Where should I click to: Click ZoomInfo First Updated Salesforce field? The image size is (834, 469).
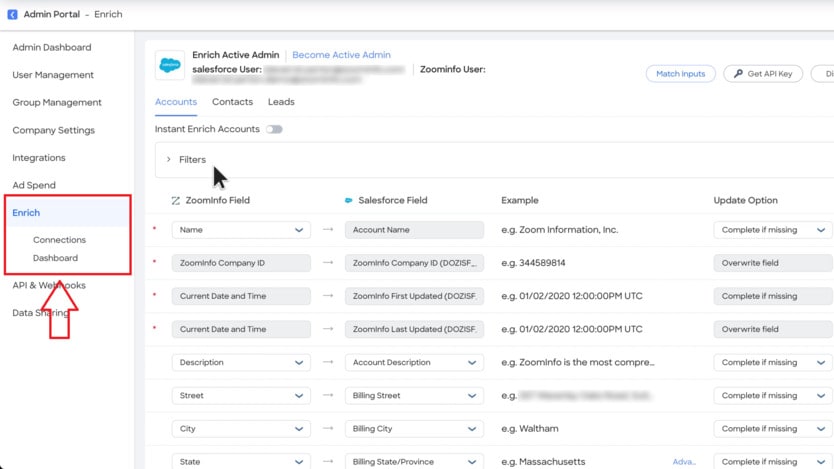point(414,296)
